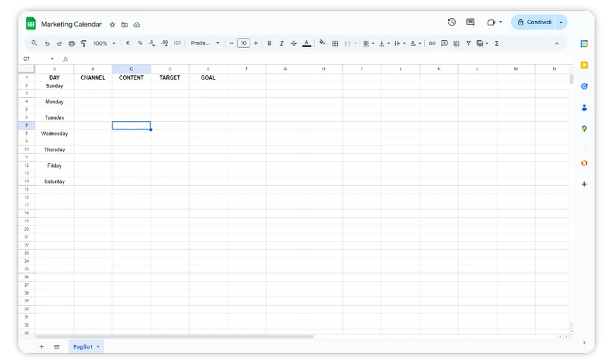Select the GOAL header cell
613x364 pixels.
(208, 77)
